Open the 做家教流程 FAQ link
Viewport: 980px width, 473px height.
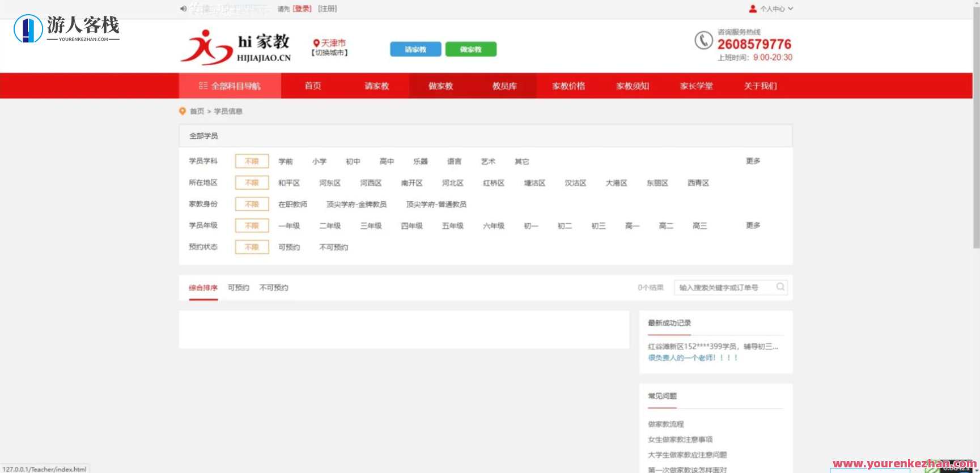[666, 424]
